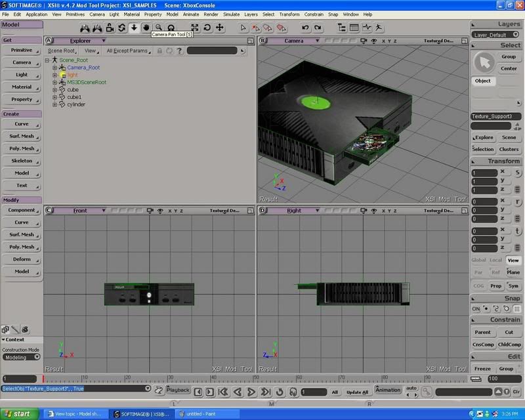Click frame 50 on the timeline ruler
Image resolution: width=525 pixels, height=420 pixels.
pos(255,379)
